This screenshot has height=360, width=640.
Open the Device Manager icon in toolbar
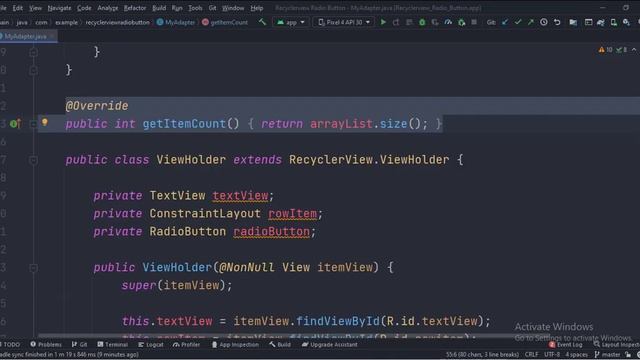click(613, 22)
